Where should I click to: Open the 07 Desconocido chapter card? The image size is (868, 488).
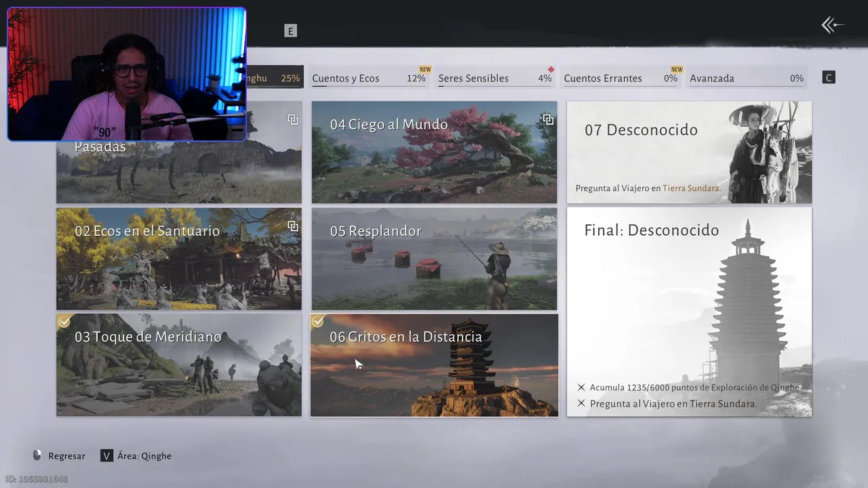click(689, 152)
